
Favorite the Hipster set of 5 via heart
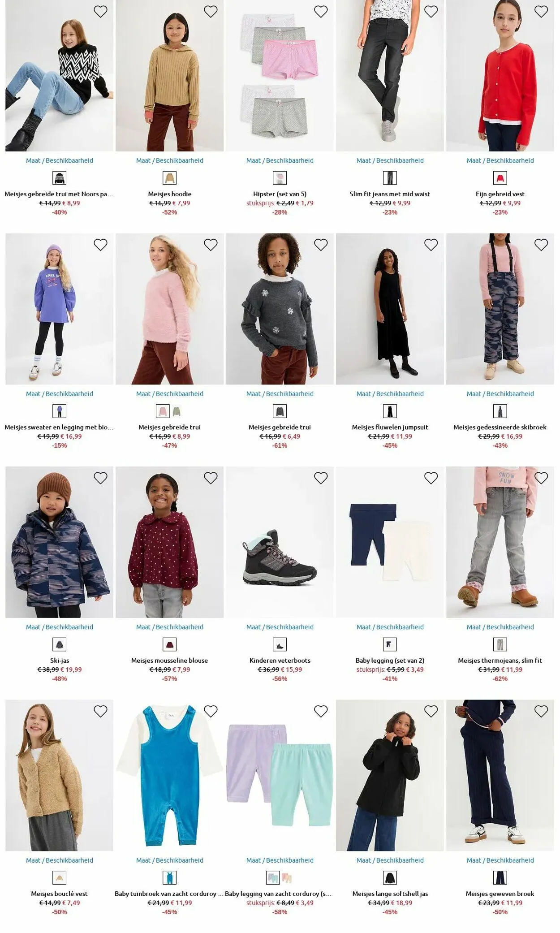pyautogui.click(x=321, y=12)
